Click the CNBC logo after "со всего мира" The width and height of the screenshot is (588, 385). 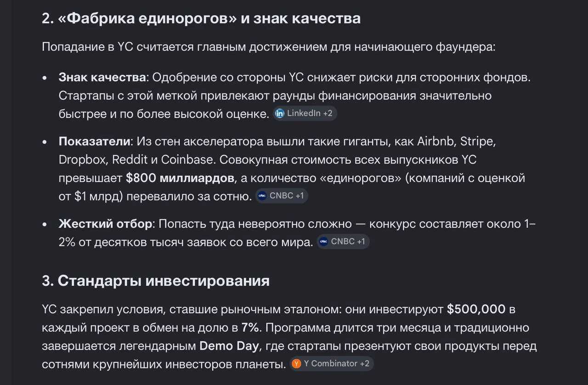pyautogui.click(x=323, y=242)
